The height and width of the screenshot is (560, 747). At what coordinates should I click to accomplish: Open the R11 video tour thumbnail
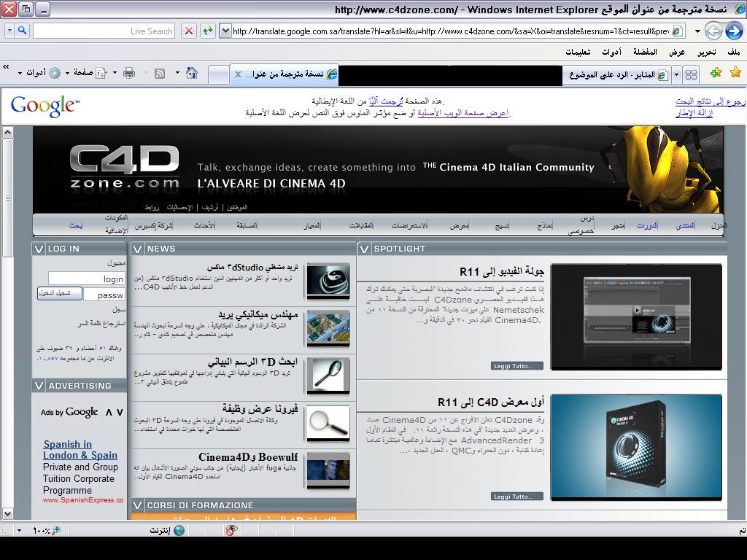click(x=636, y=317)
